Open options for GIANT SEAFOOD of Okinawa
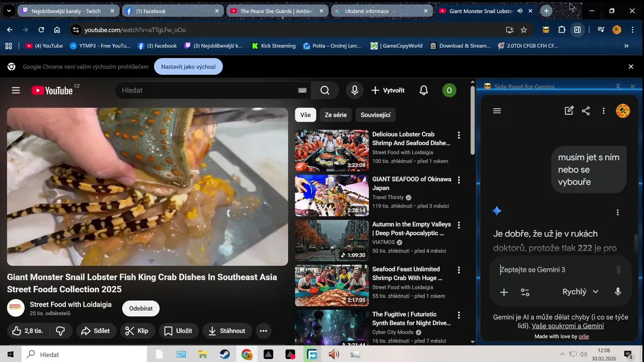Viewport: 644px width, 362px height. point(458,180)
